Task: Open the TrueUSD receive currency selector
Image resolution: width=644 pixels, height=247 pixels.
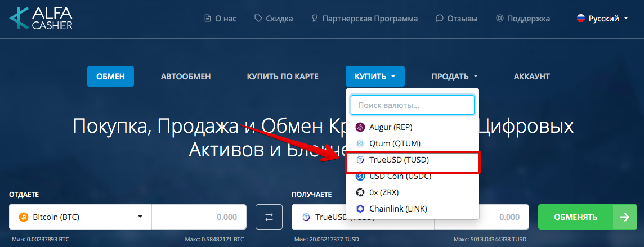Action: tap(363, 217)
